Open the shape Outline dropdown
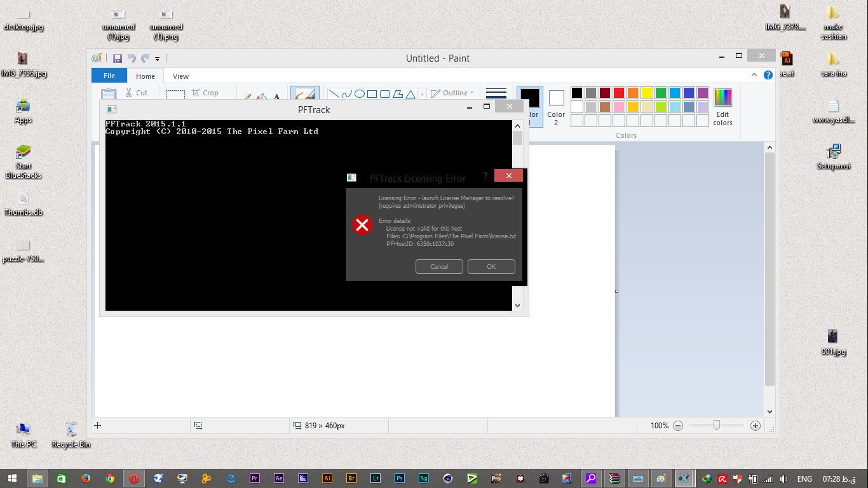The image size is (868, 488). (452, 93)
